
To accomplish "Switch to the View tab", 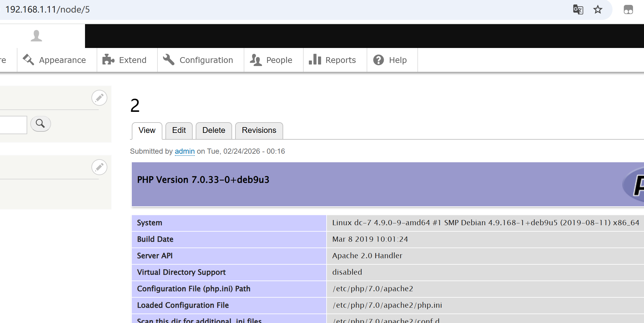I will pos(147,130).
